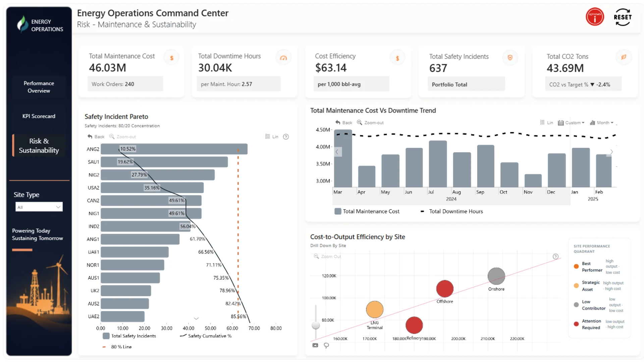Open Custom dropdown on trend chart
The image size is (644, 362).
pyautogui.click(x=571, y=123)
